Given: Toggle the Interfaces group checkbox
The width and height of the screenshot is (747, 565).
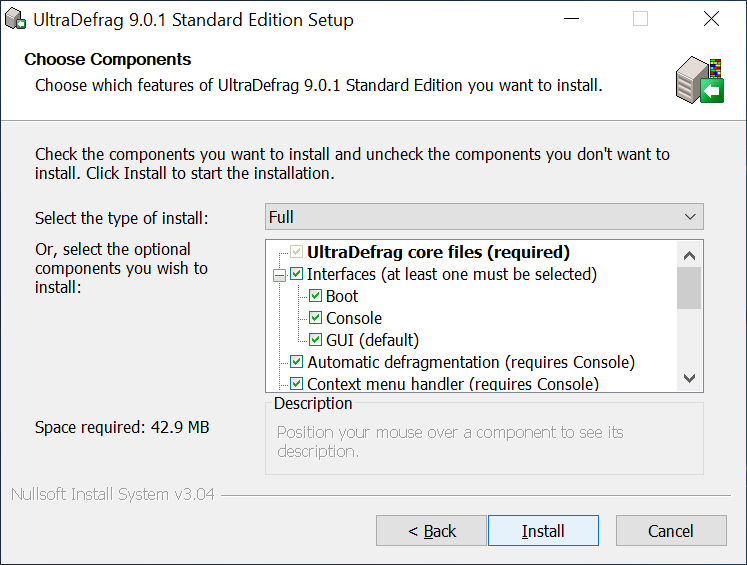Looking at the screenshot, I should pyautogui.click(x=297, y=274).
